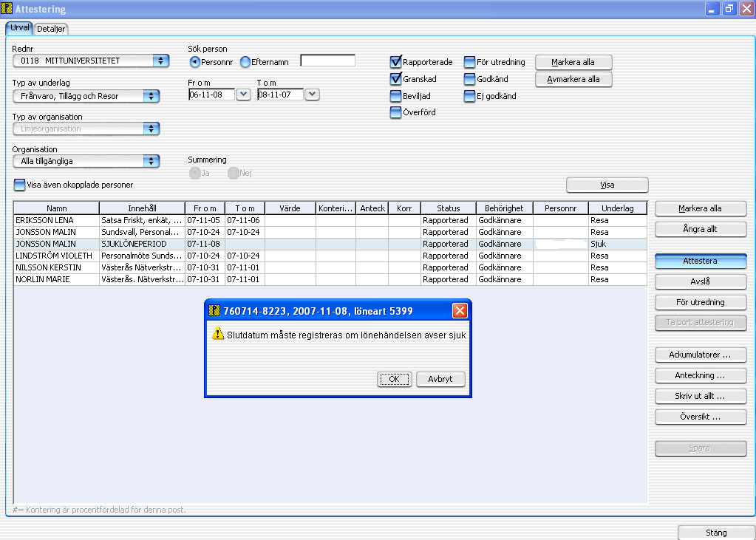Click Avbryt in the warning dialog
The width and height of the screenshot is (756, 540).
point(440,379)
